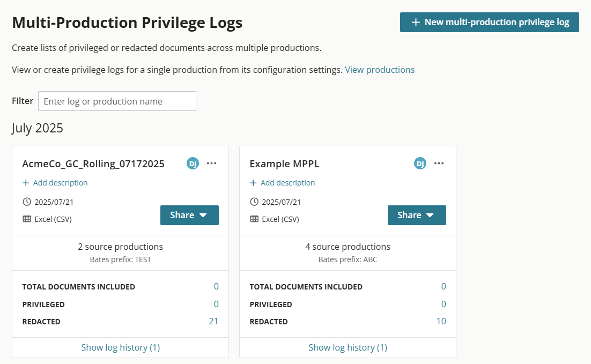The width and height of the screenshot is (591, 364).
Task: Follow the View productions link
Action: (380, 70)
